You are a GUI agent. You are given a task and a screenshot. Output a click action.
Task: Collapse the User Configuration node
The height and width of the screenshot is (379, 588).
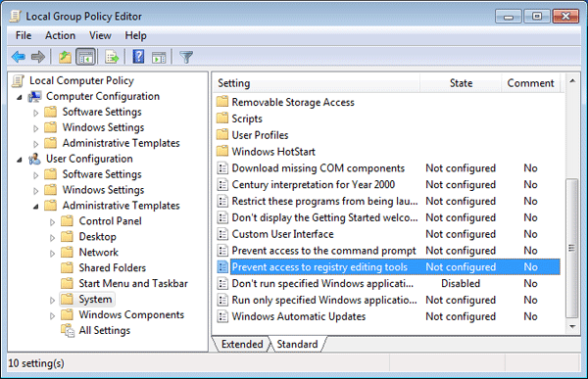20,160
